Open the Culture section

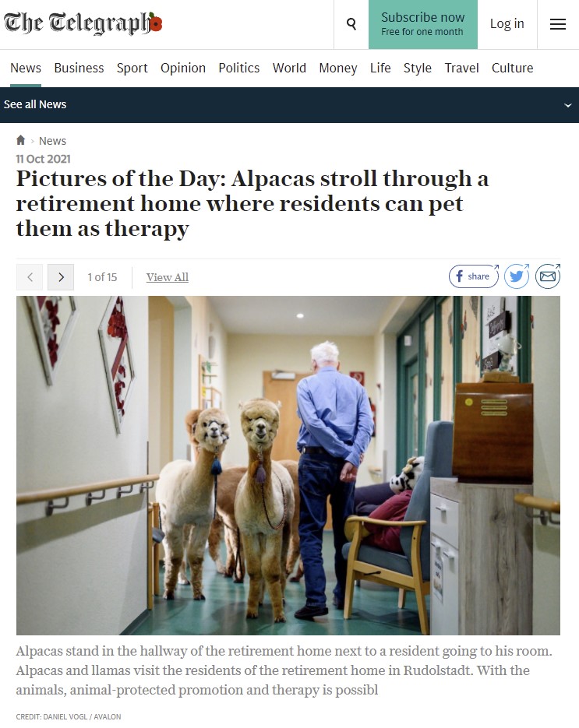512,68
